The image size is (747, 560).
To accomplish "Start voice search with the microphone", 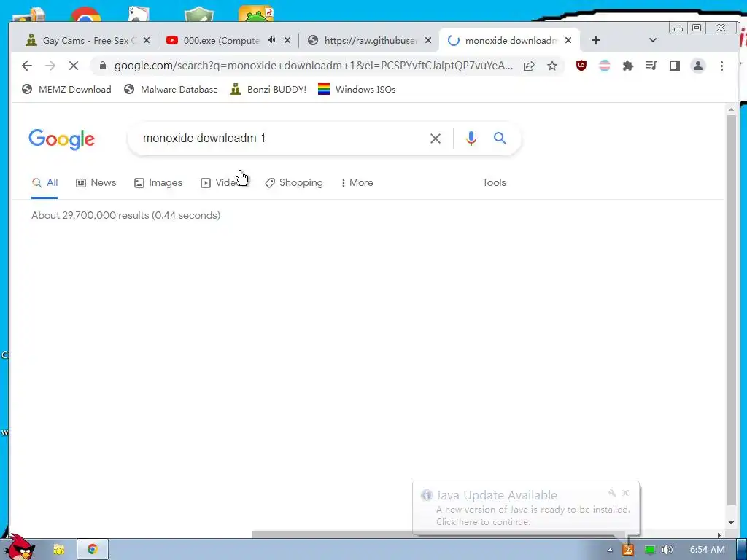I will point(471,139).
